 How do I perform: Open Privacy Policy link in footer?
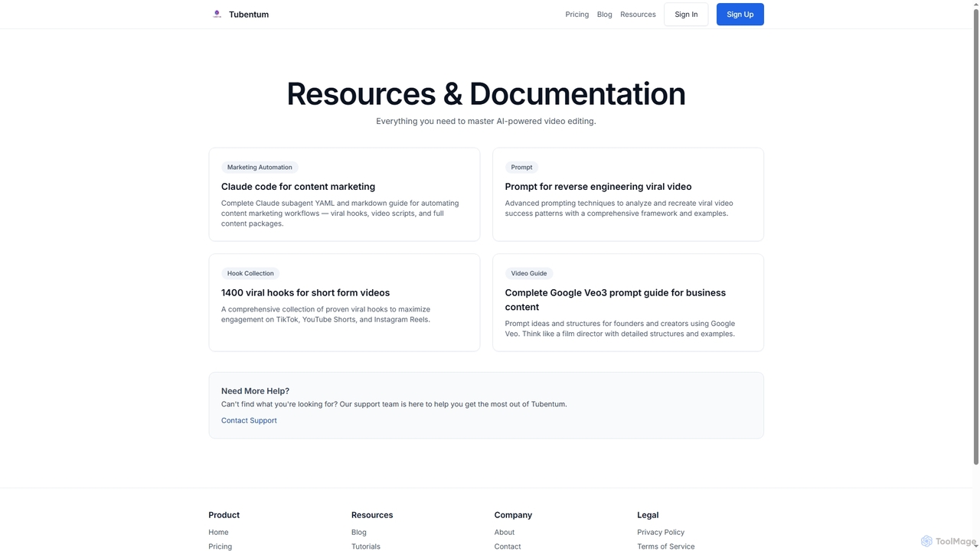click(661, 533)
